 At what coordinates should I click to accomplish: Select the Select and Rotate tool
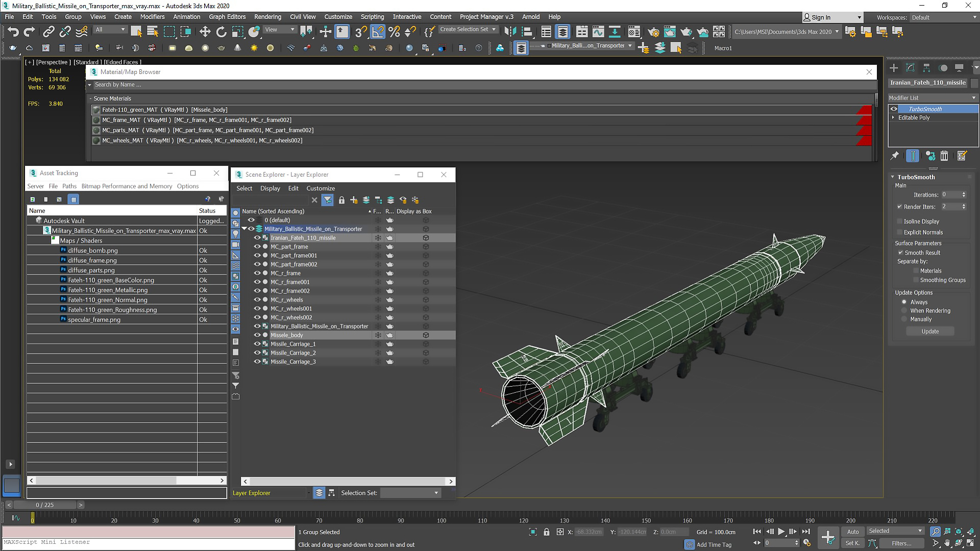[221, 32]
